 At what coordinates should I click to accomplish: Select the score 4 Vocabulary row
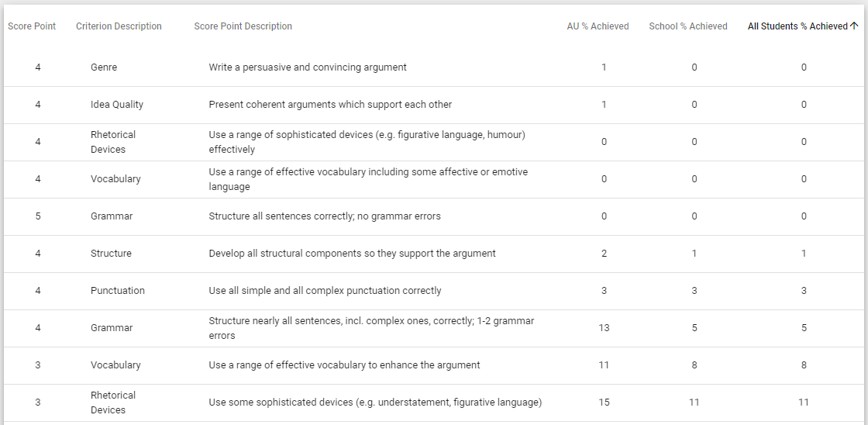click(x=434, y=179)
